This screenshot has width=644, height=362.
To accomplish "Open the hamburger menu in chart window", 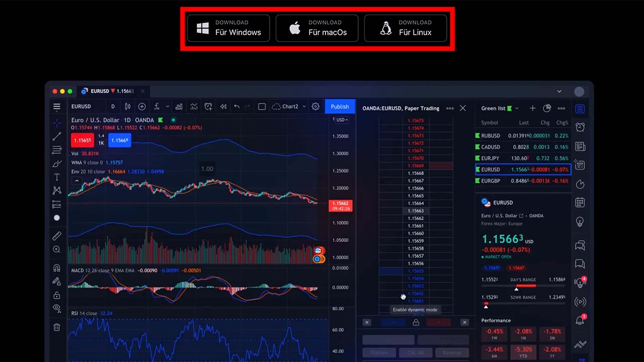I will pos(57,107).
